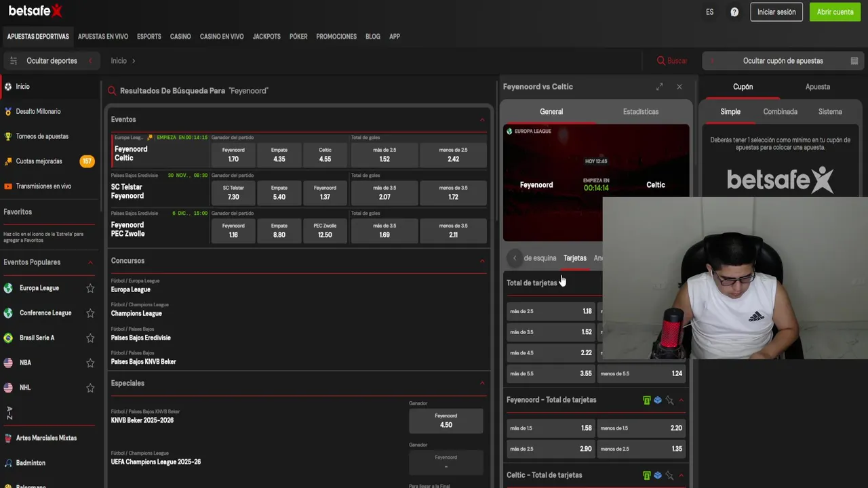Click the Transmisiones en vivo icon
Image resolution: width=868 pixels, height=488 pixels.
[x=8, y=186]
